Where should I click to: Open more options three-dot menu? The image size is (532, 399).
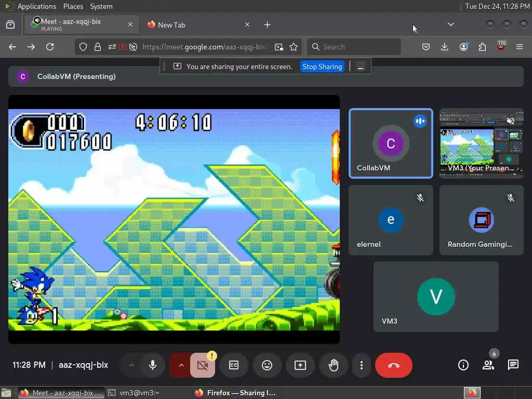tap(362, 365)
